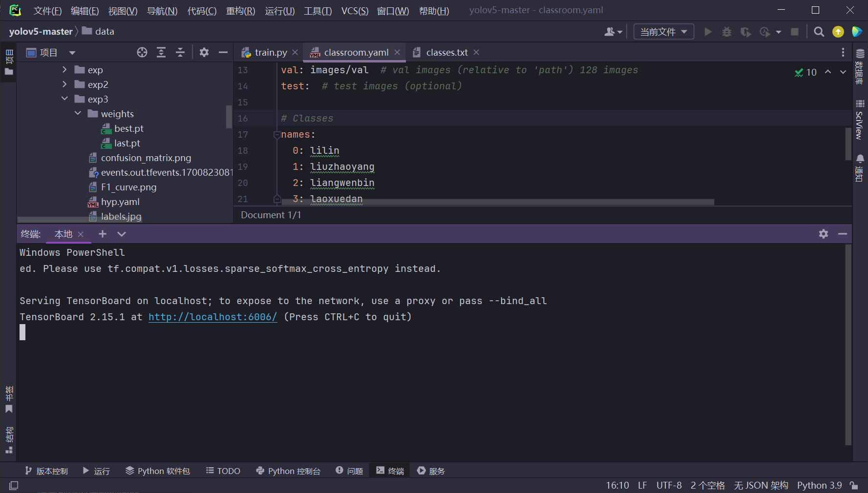
Task: Select hyp.yaml file
Action: (120, 202)
